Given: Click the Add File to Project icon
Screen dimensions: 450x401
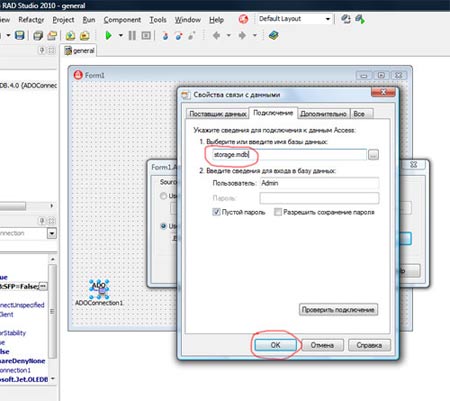Looking at the screenshot, I should point(70,35).
